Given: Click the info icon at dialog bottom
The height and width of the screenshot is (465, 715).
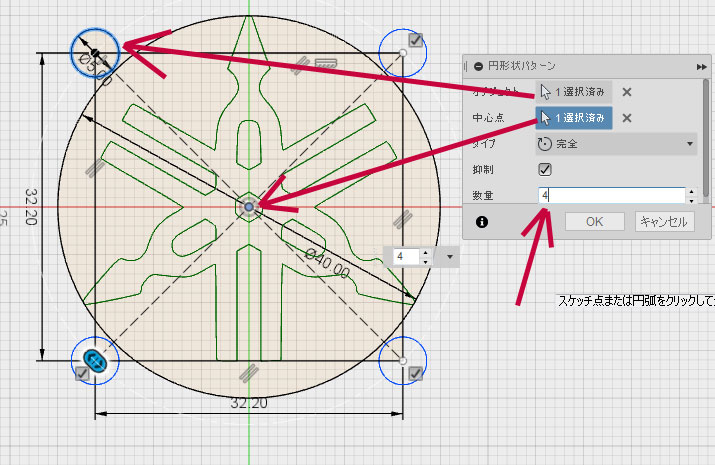Looking at the screenshot, I should [x=482, y=221].
